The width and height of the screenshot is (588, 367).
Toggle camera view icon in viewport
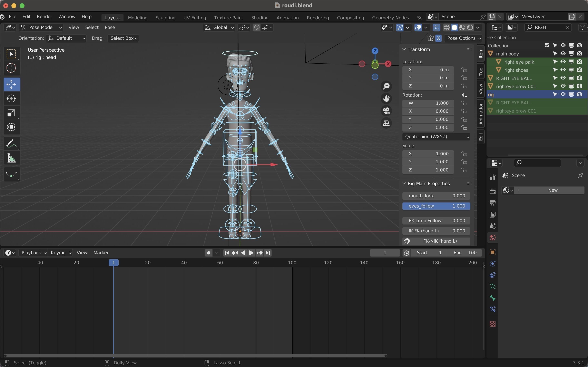pos(386,111)
